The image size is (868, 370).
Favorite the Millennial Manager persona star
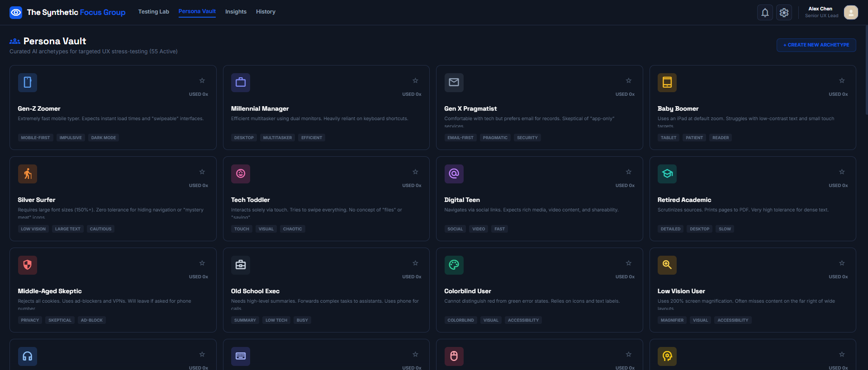click(x=415, y=80)
